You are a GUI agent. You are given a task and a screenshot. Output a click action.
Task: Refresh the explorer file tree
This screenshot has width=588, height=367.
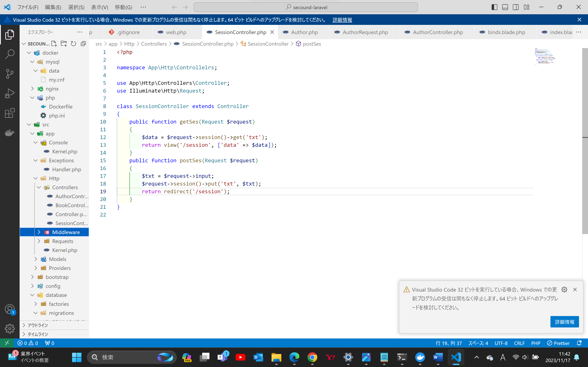(73, 44)
